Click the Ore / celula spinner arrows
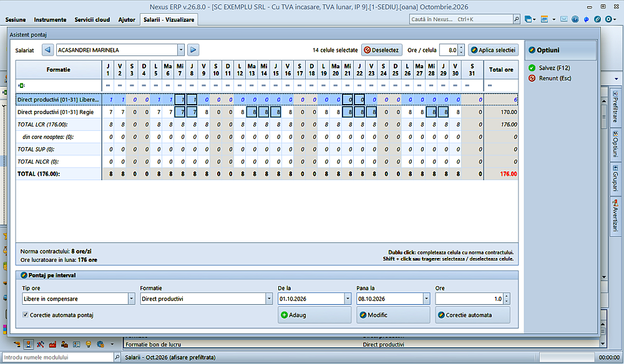Viewport: 624px width, 364px height. point(461,50)
